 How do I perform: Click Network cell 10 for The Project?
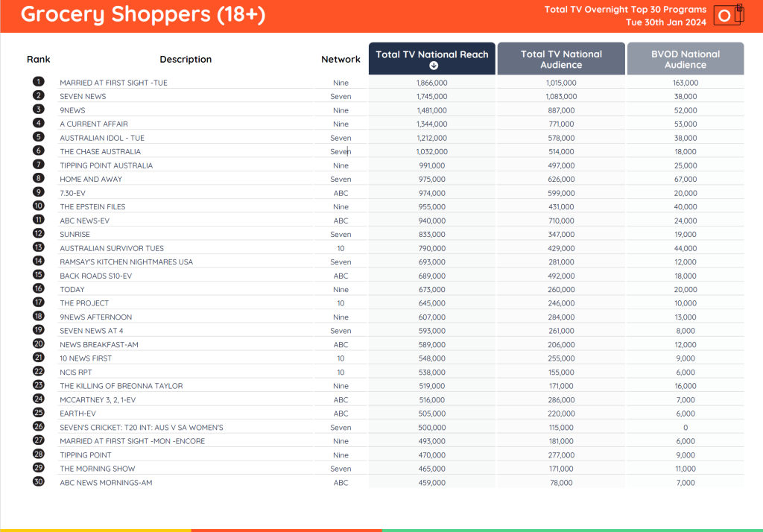[341, 303]
